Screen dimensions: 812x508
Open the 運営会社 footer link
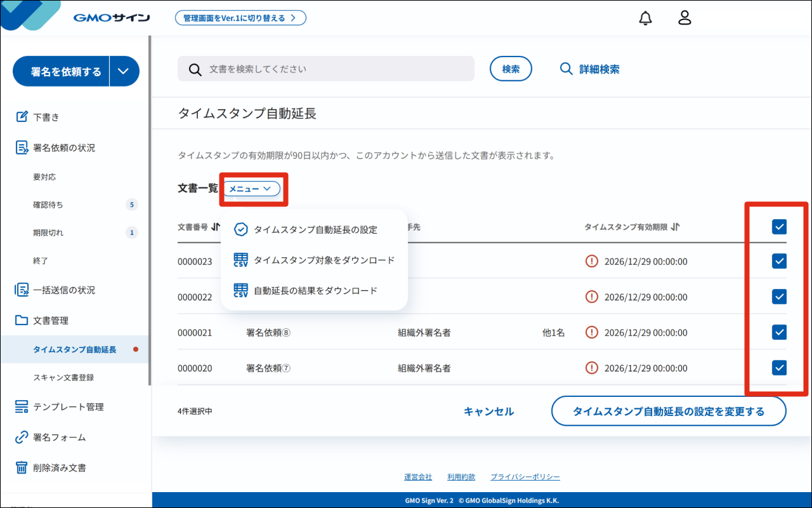coord(418,477)
